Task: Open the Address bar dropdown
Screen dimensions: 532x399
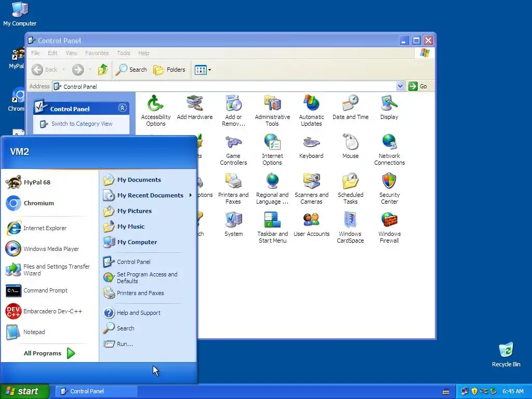Action: point(400,86)
